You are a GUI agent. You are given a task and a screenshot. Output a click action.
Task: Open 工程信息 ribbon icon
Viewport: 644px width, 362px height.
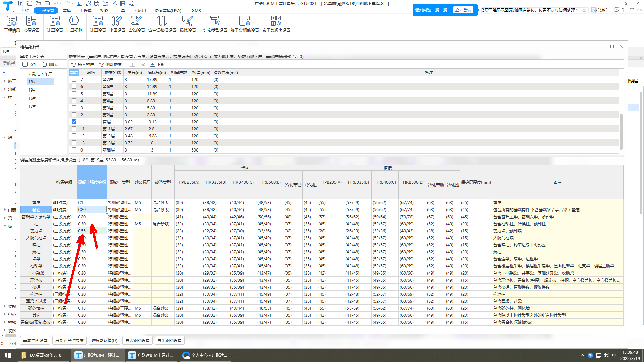12,24
